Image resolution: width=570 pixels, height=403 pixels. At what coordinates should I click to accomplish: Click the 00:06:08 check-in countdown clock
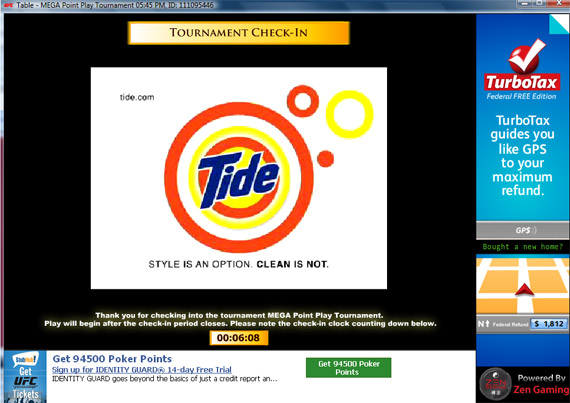point(238,338)
